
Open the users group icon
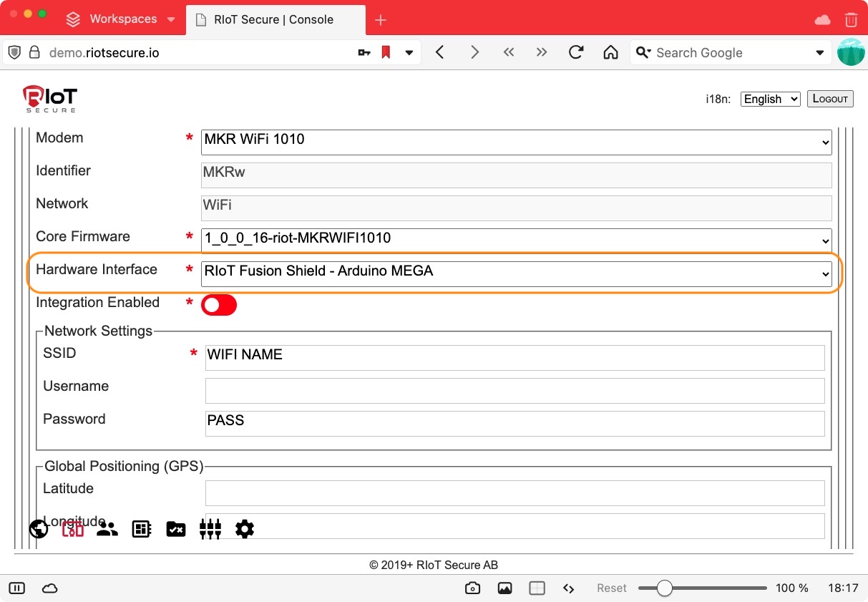tap(107, 529)
